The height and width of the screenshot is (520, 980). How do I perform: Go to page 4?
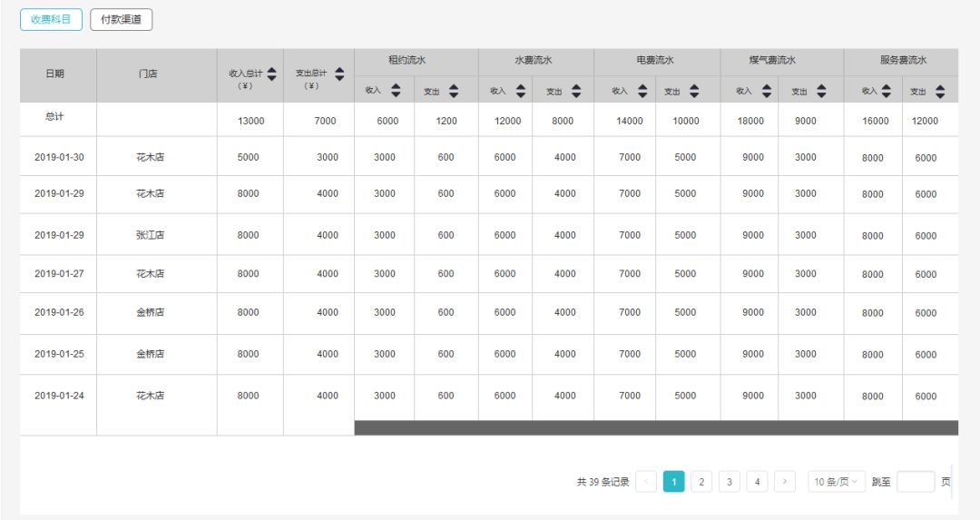(x=757, y=482)
